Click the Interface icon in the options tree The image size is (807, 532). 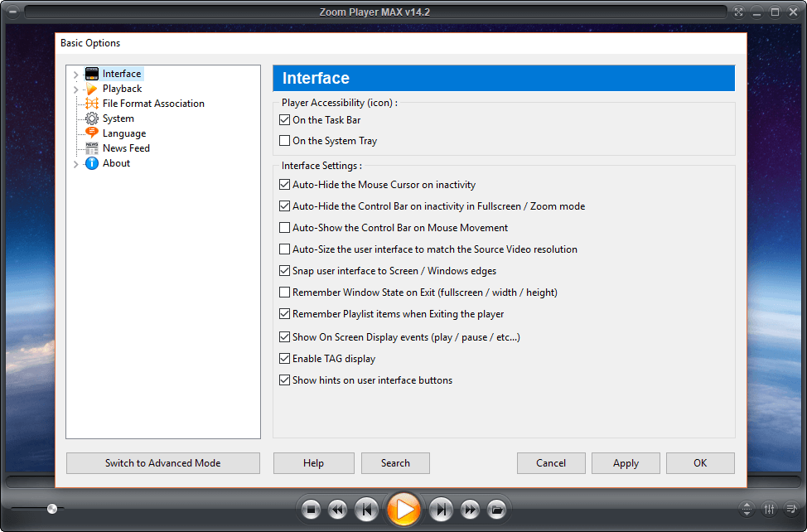(x=92, y=74)
